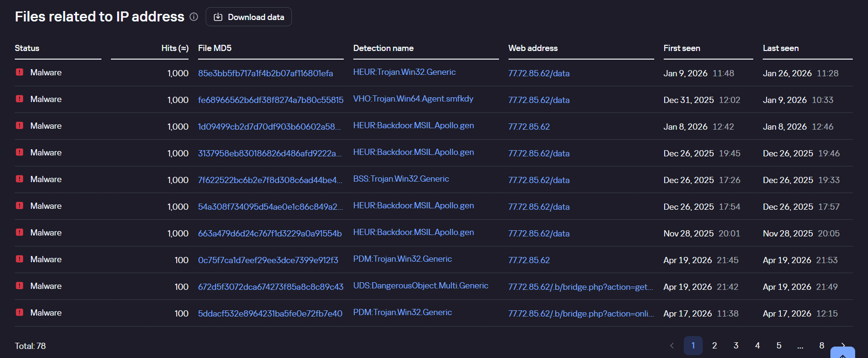Click the malware alert icon for the 5ddacf532e89 row
This screenshot has width=868, height=358.
20,312
